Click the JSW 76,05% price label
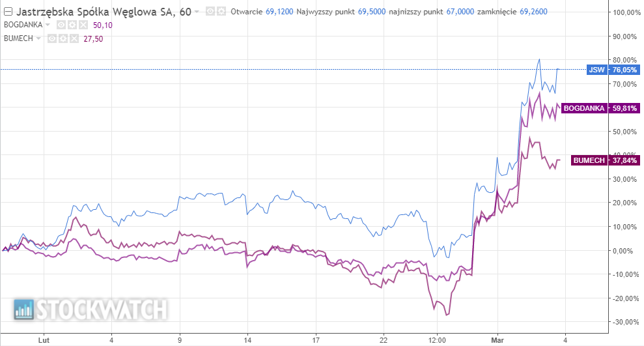644x346 pixels. [612, 70]
